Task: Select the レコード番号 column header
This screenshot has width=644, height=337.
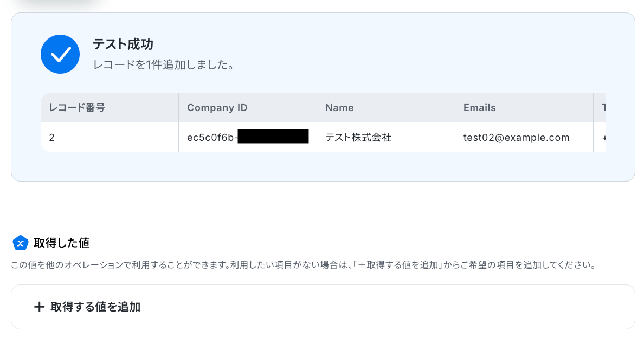Action: pyautogui.click(x=110, y=108)
